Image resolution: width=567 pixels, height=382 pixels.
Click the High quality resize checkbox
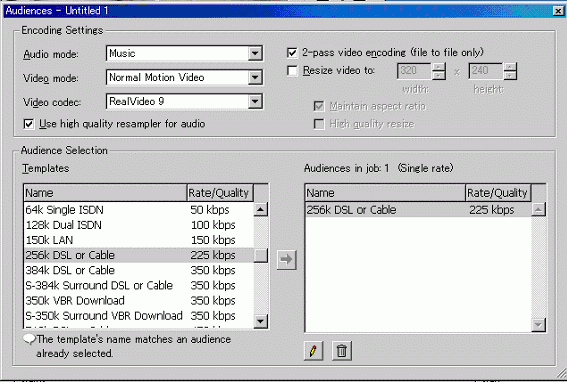point(319,124)
